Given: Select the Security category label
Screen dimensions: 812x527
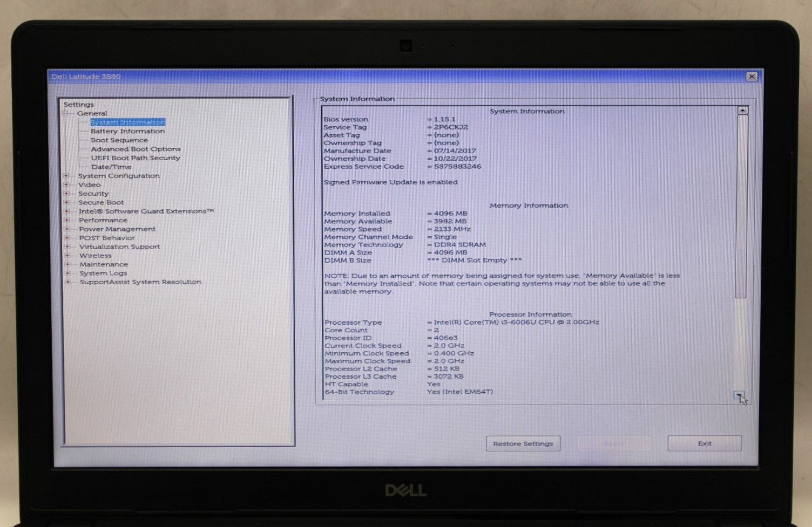Looking at the screenshot, I should pos(93,194).
